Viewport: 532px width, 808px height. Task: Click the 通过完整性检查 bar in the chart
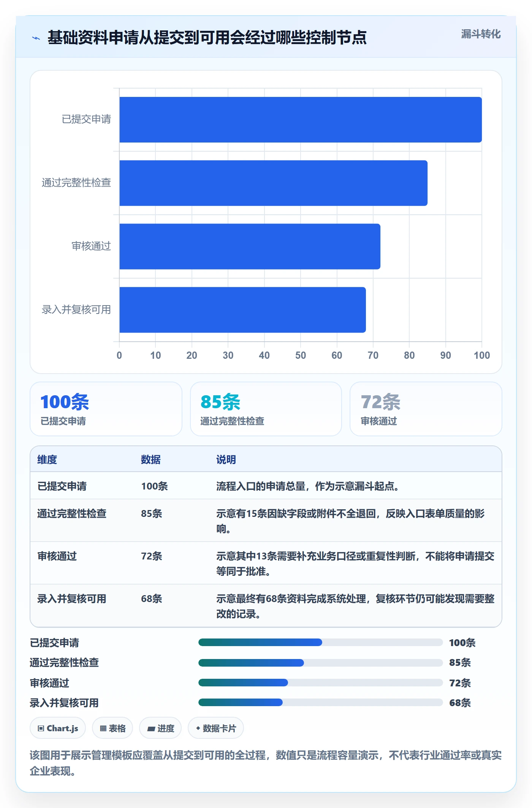274,183
